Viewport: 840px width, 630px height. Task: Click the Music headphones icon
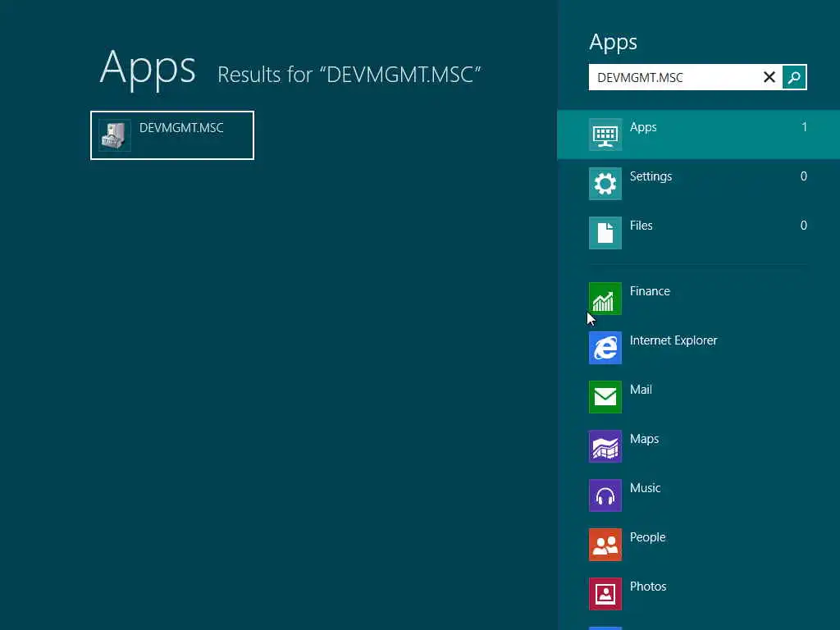[x=605, y=495]
